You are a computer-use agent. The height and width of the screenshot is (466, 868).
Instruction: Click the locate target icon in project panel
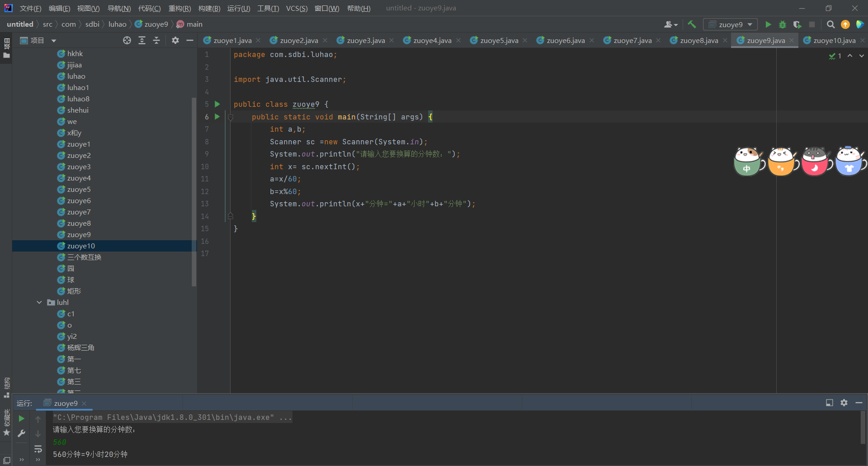[x=127, y=41]
